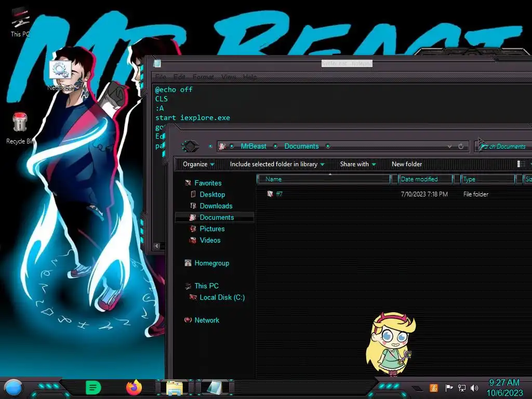Open the volume speaker tray icon

point(474,388)
